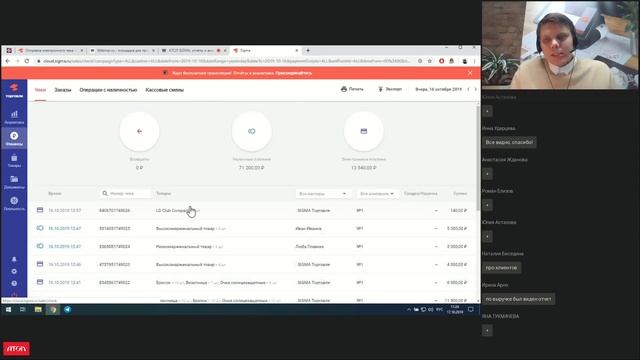The image size is (640, 360).
Task: Open the browser three-dot menu
Action: point(474,61)
